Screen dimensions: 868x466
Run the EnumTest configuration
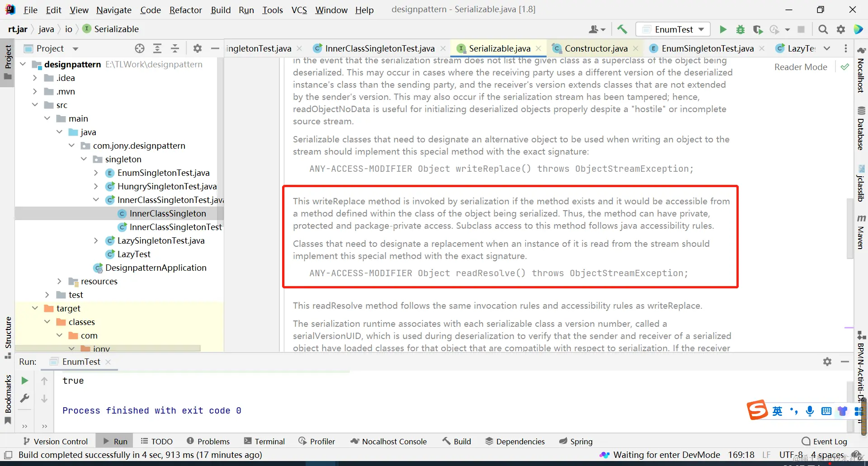[x=723, y=29]
